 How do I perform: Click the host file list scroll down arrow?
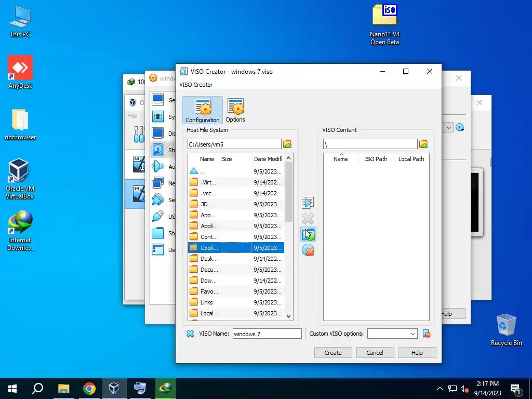(x=289, y=316)
